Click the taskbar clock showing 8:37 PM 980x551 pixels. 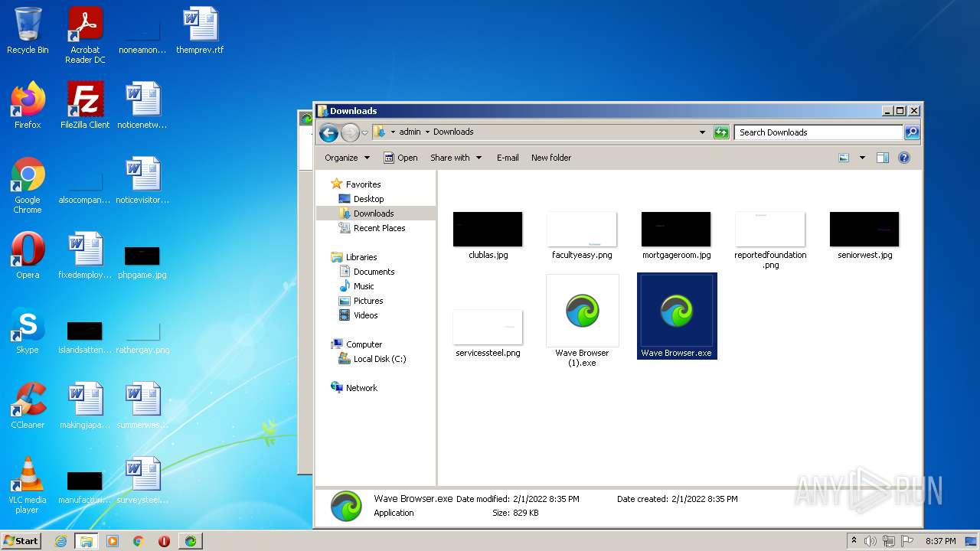tap(940, 541)
